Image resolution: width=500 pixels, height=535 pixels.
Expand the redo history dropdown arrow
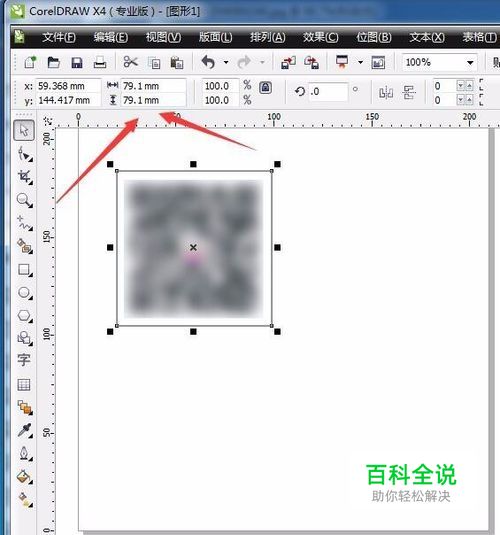pos(262,62)
